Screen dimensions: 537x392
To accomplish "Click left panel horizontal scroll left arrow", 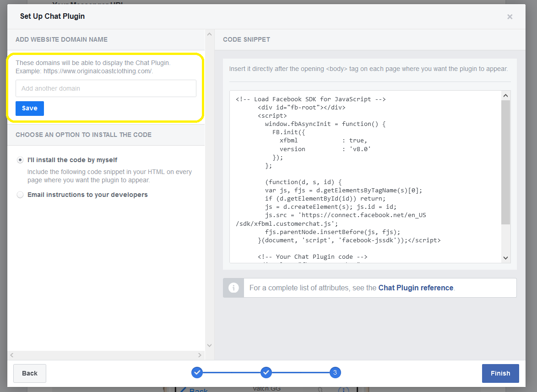I will point(12,355).
